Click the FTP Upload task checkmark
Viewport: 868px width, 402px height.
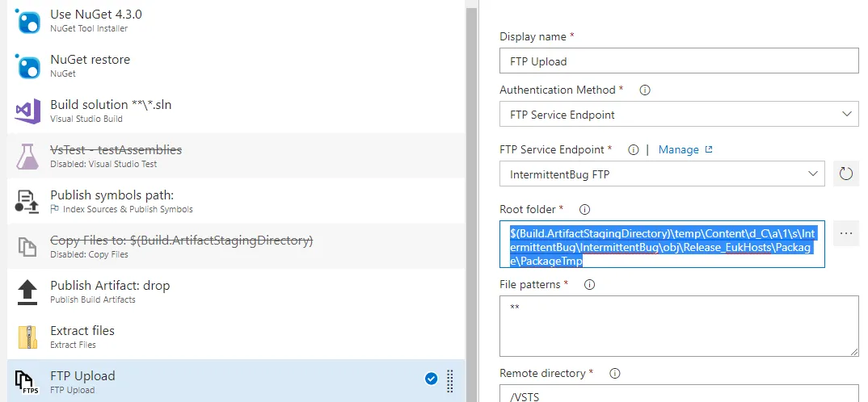(x=431, y=379)
